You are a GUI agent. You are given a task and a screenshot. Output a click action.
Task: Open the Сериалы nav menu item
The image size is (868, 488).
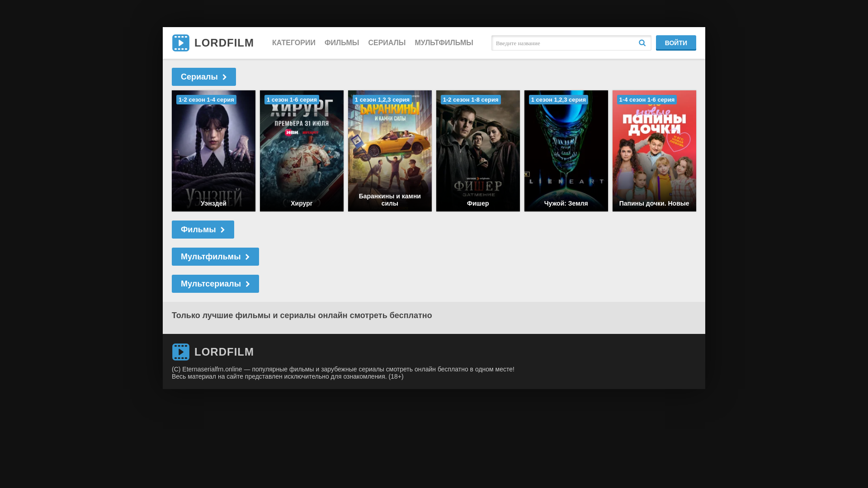[387, 43]
